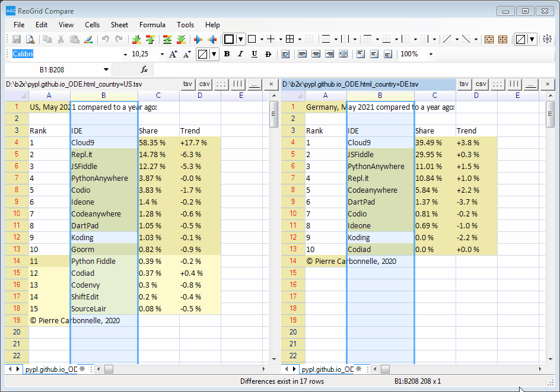Open dropdown beside forward diagonal border icon
Screen dimensions: 560x392
coord(457,39)
